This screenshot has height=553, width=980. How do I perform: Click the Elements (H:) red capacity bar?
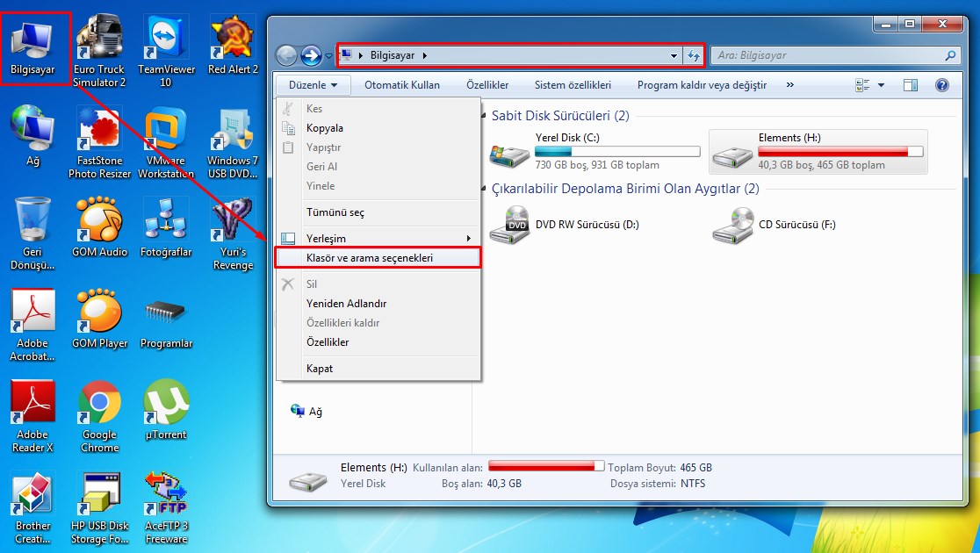[841, 152]
